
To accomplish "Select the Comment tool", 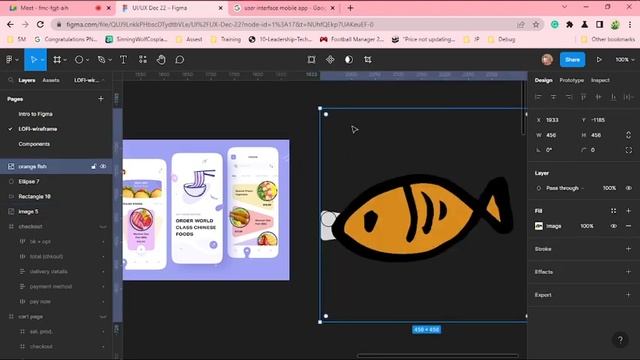I will (180, 60).
